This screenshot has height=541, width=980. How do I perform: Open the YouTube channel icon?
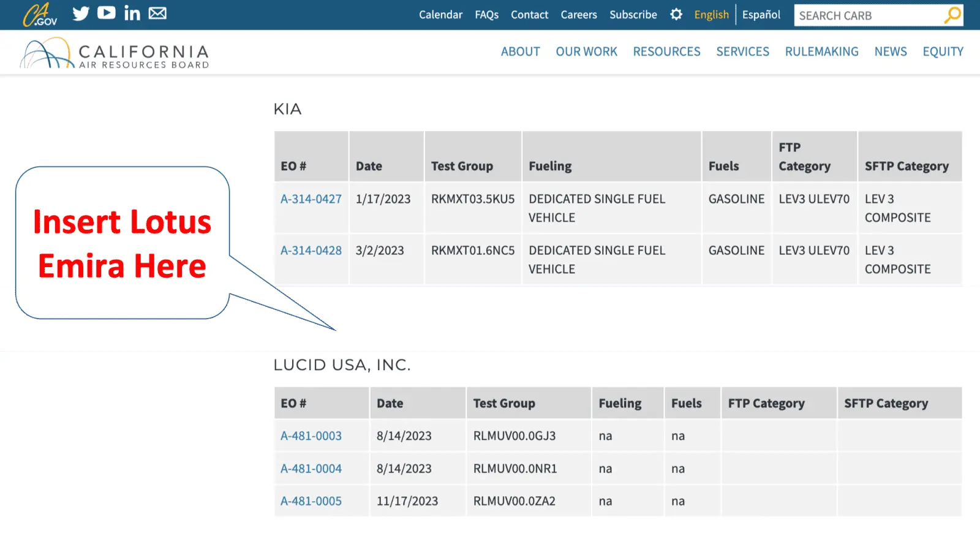coord(107,13)
